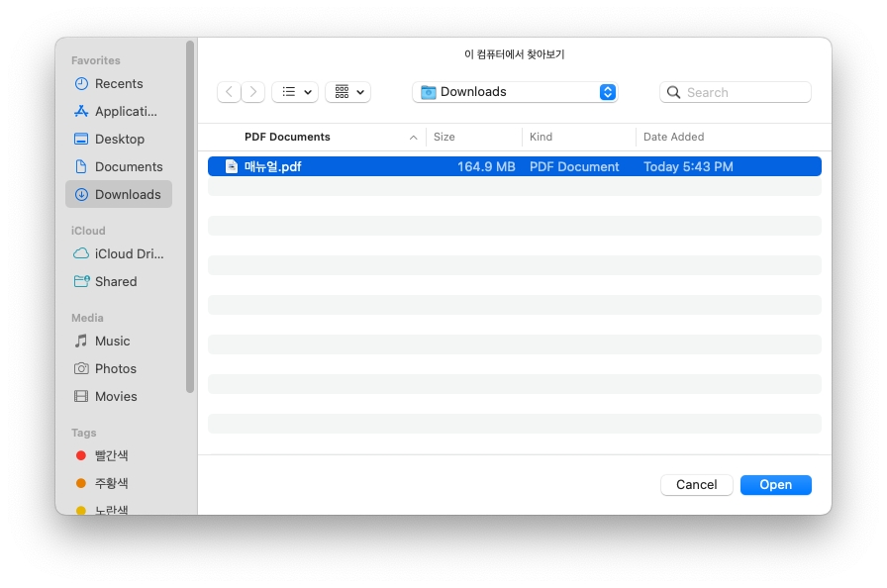This screenshot has height=588, width=887.
Task: Open Recents in the sidebar
Action: coord(118,84)
